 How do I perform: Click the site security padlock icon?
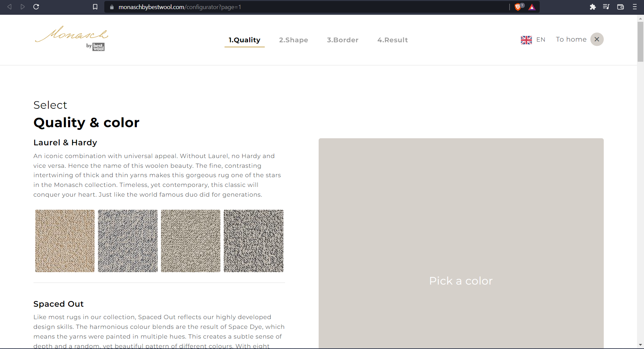(112, 7)
